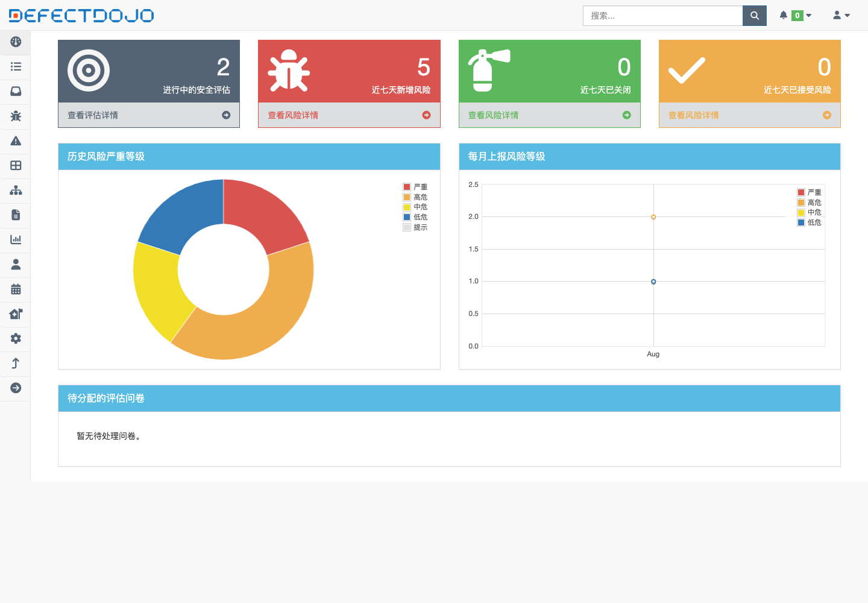Click arrow icon beside 查看评估详情
Screen dimensions: 868x603
(x=226, y=115)
